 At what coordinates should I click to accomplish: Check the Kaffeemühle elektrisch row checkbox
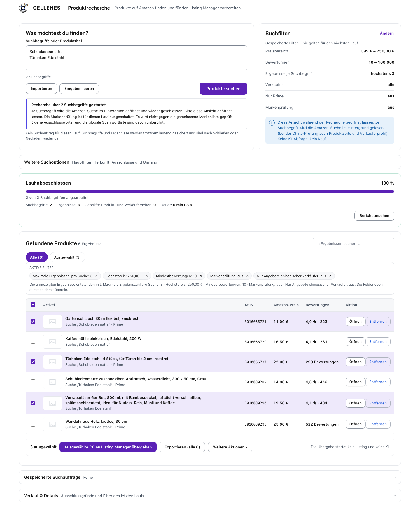coord(33,341)
